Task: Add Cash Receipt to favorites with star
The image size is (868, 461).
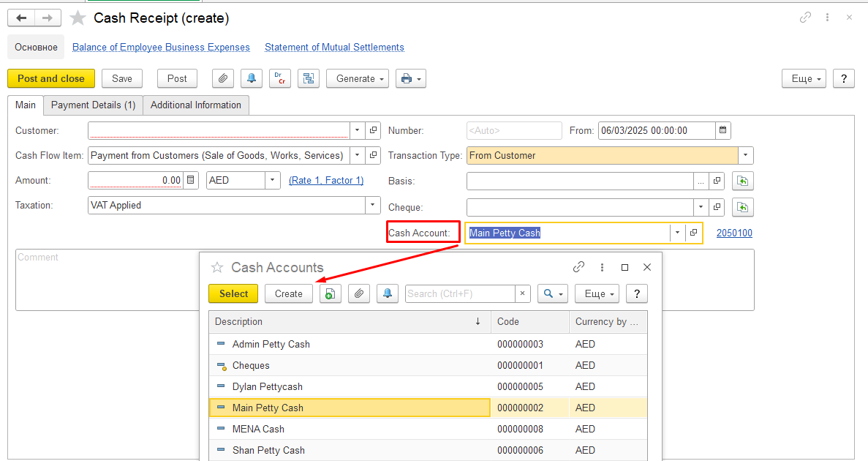Action: tap(78, 18)
